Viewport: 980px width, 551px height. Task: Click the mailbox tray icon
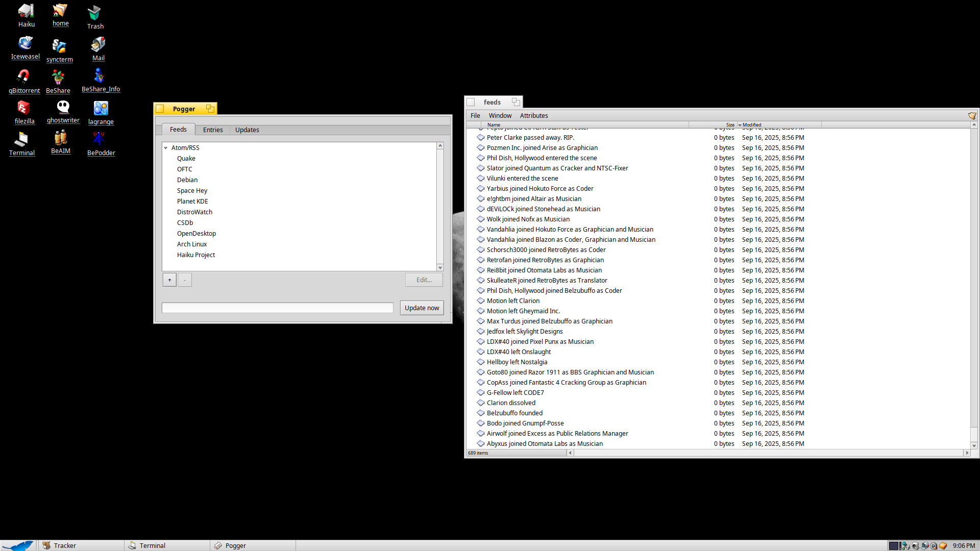(925, 546)
